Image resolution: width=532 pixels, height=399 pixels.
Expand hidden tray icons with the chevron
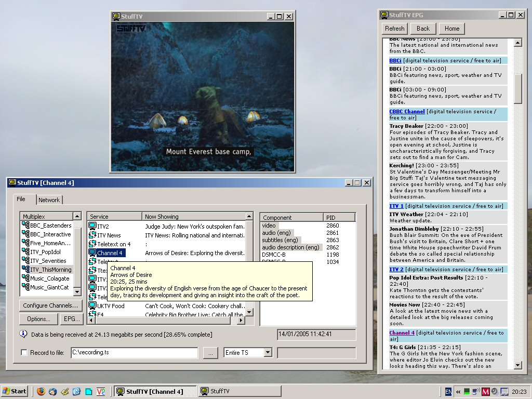(458, 392)
